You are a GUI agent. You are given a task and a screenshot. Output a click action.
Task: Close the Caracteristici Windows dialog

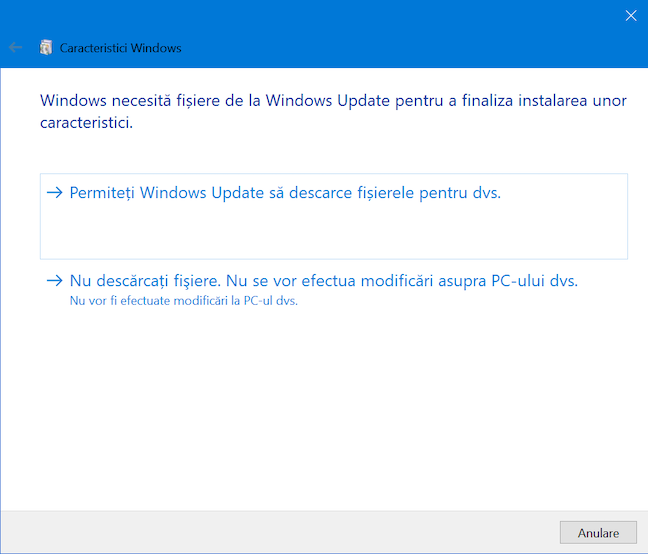click(x=631, y=16)
